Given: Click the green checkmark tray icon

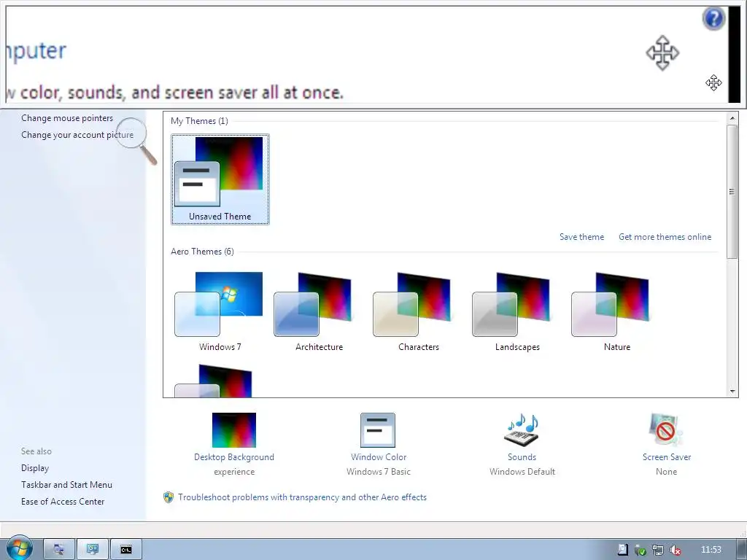Looking at the screenshot, I should (640, 550).
